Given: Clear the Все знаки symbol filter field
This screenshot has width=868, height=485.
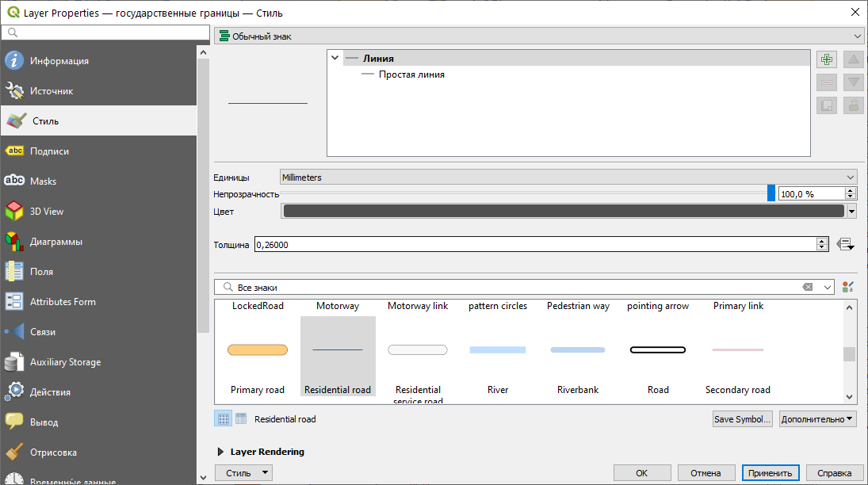Looking at the screenshot, I should pyautogui.click(x=807, y=287).
